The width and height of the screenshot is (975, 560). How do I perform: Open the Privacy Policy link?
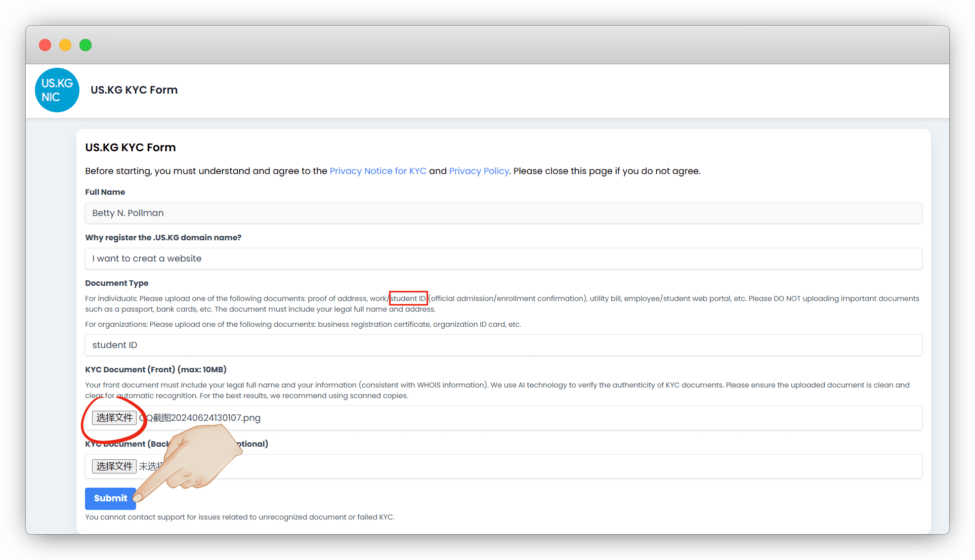coord(479,171)
